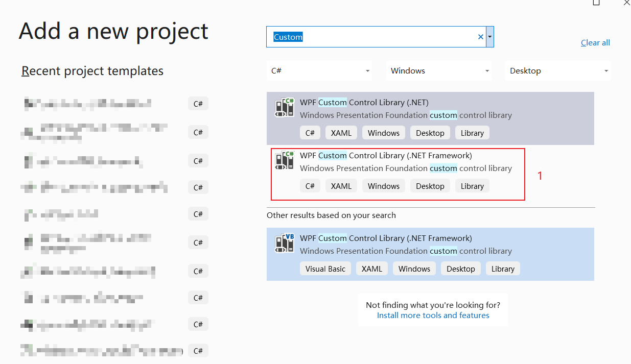Choose the C# WPF Custom Control Library (.NET Framework) title
631x364 pixels.
386,155
